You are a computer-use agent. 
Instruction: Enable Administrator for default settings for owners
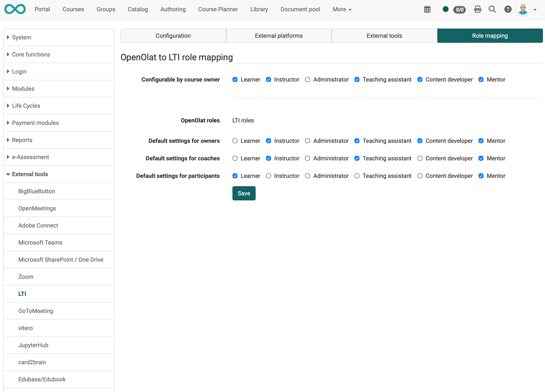(308, 141)
